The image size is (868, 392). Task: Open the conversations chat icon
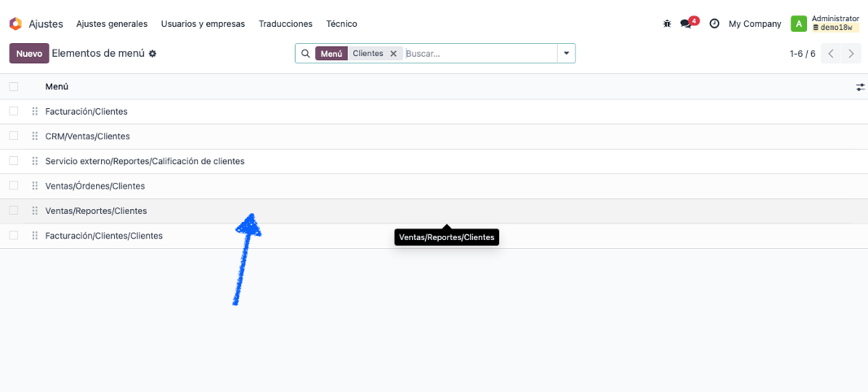pyautogui.click(x=686, y=24)
